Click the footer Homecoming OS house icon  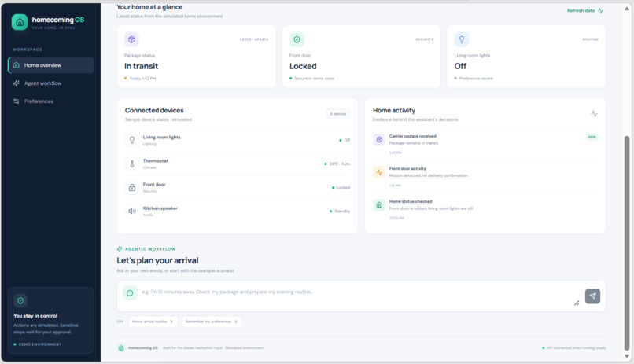coord(121,347)
